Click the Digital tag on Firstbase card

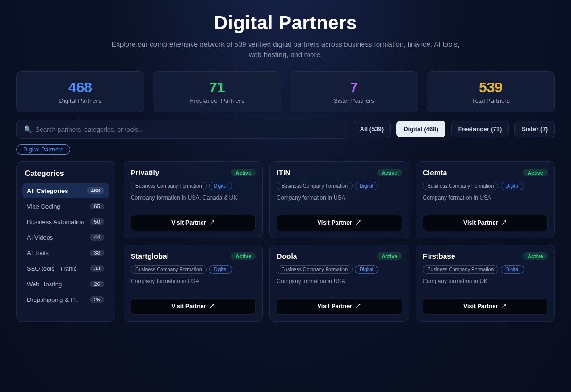pos(512,269)
